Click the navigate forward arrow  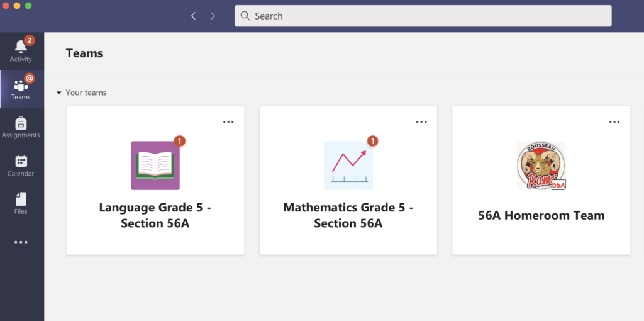click(x=213, y=16)
